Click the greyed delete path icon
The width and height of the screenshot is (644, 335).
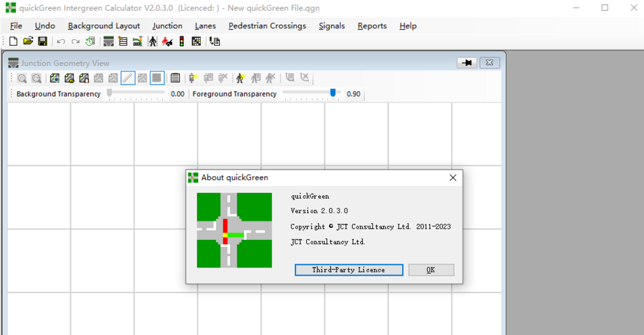tap(304, 78)
